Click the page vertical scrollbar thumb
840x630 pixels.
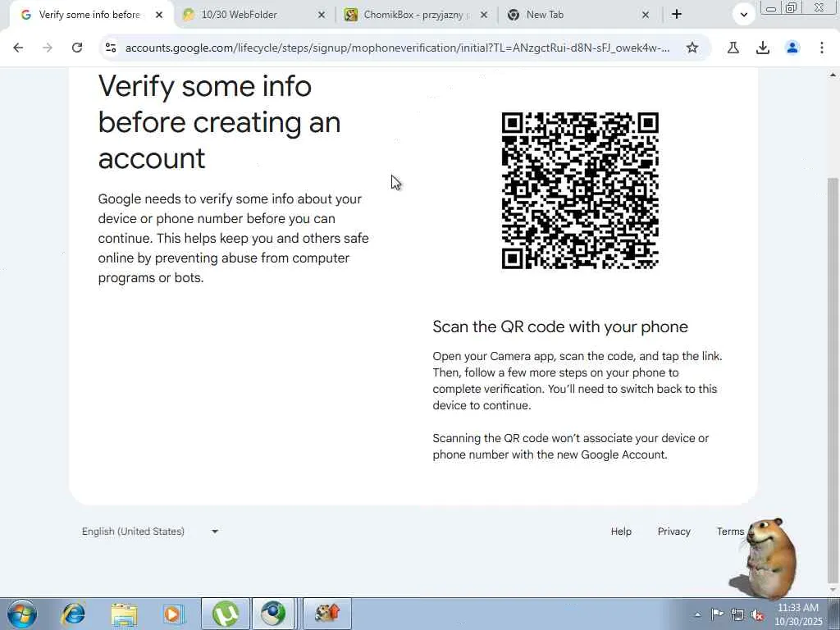click(x=833, y=381)
